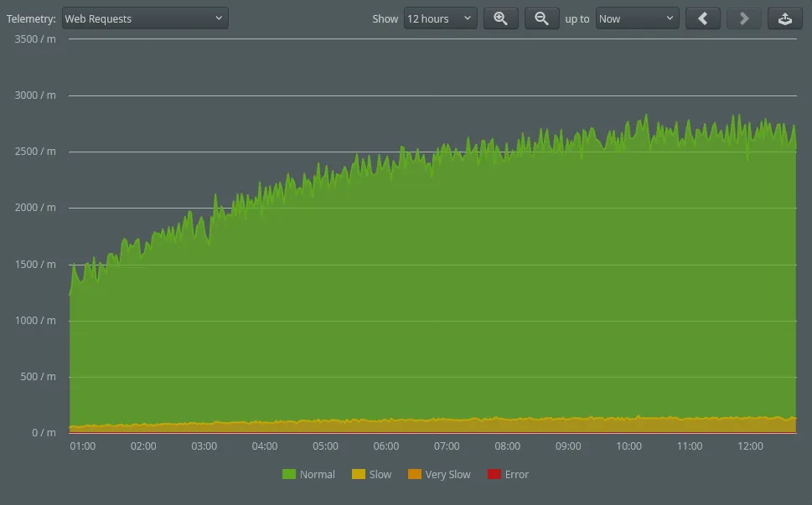This screenshot has height=505, width=812.
Task: Click the next time period arrow
Action: pyautogui.click(x=743, y=18)
